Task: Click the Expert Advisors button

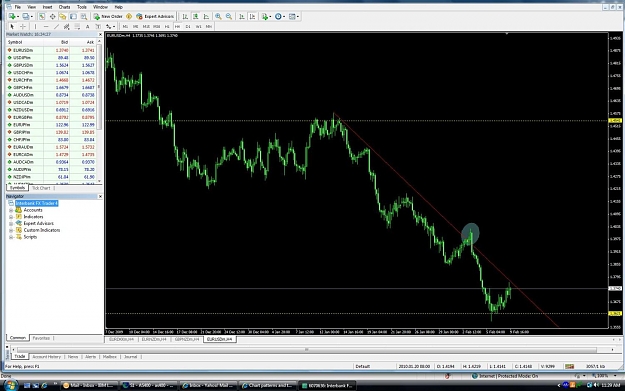Action: 155,16
